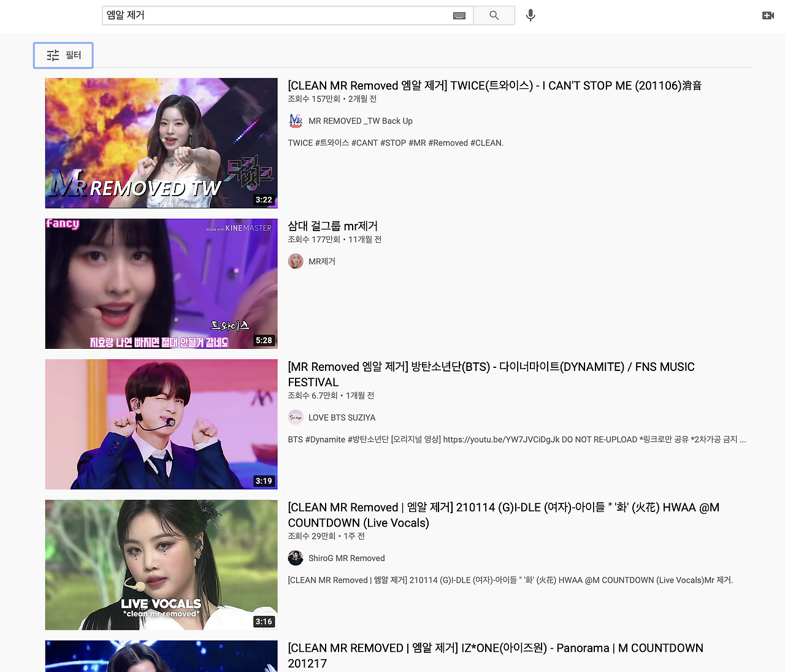
Task: Click the filter sliders icon beside 필터
Action: tap(52, 55)
